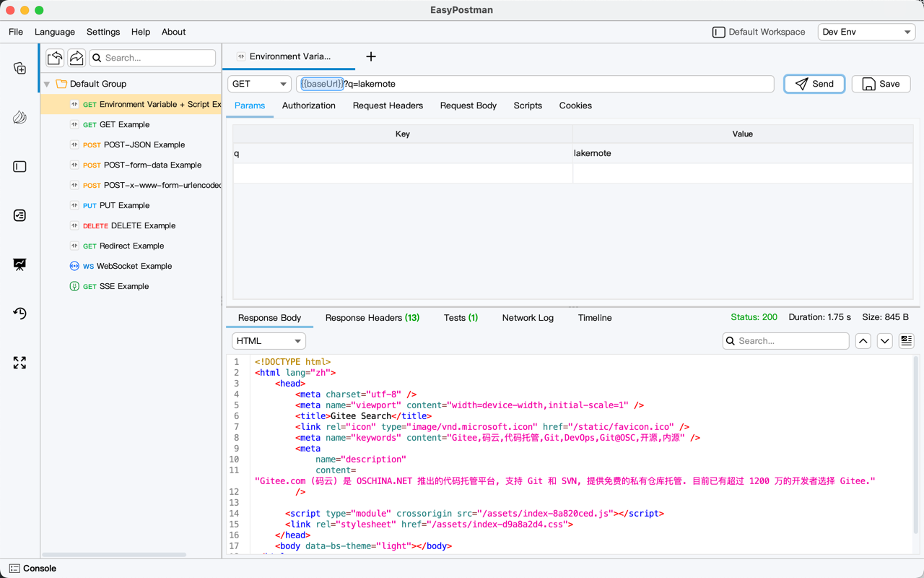
Task: Click the Default Workspace label
Action: click(767, 32)
